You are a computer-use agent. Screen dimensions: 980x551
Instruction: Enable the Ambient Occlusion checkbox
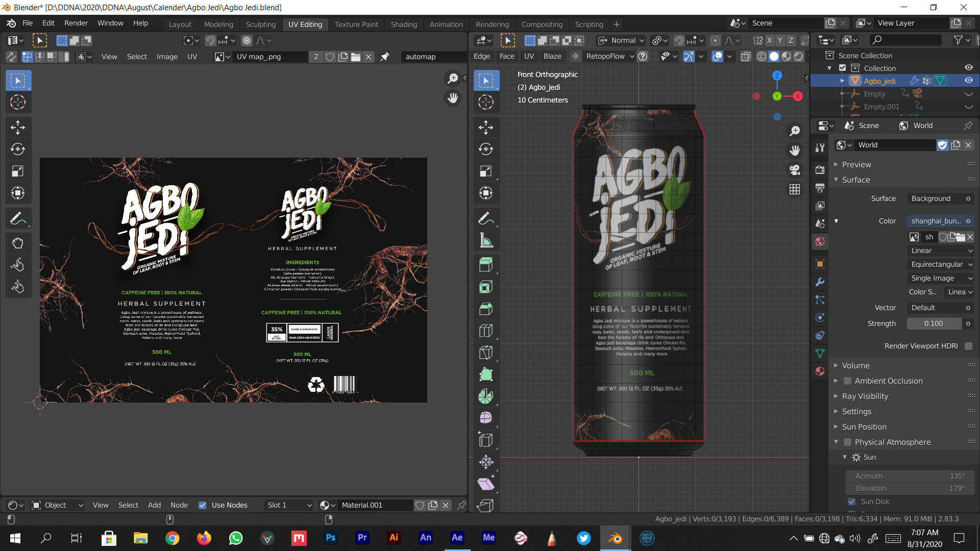[847, 381]
